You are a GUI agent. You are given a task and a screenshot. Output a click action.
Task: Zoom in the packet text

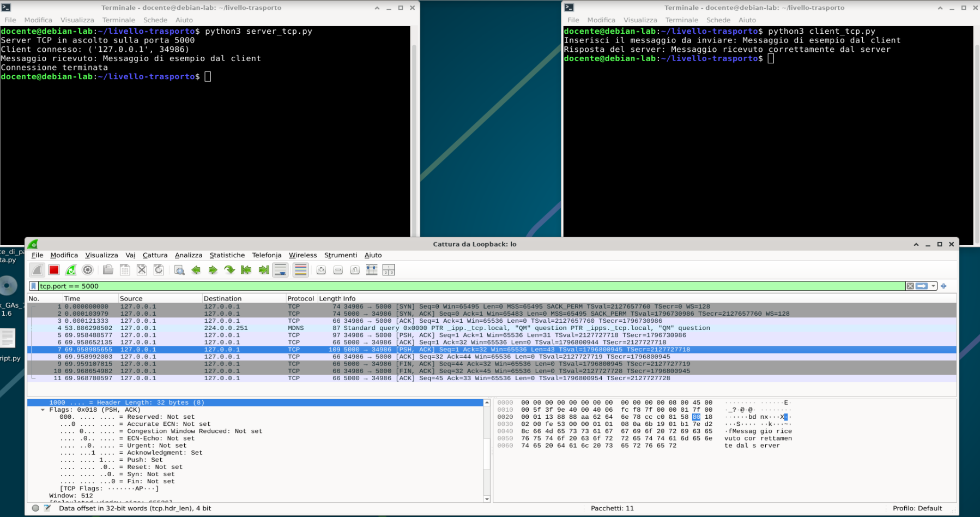321,270
